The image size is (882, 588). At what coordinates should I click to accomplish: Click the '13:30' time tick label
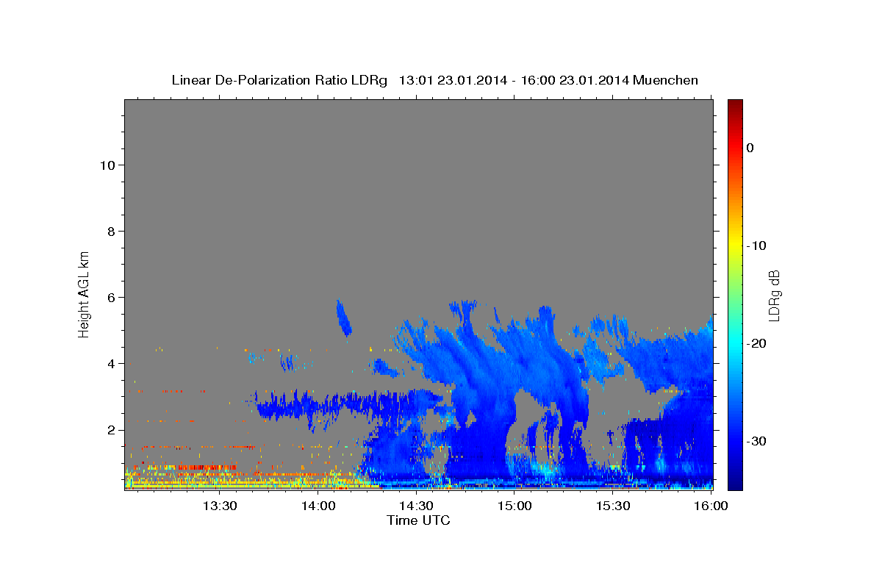pos(220,506)
